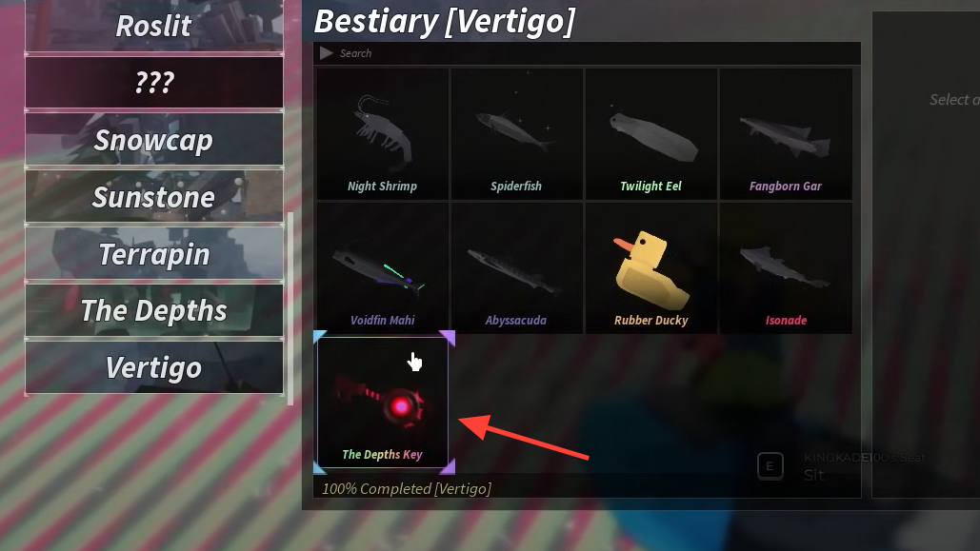Open the Spiderfish entry
Image resolution: width=980 pixels, height=551 pixels.
coord(516,133)
